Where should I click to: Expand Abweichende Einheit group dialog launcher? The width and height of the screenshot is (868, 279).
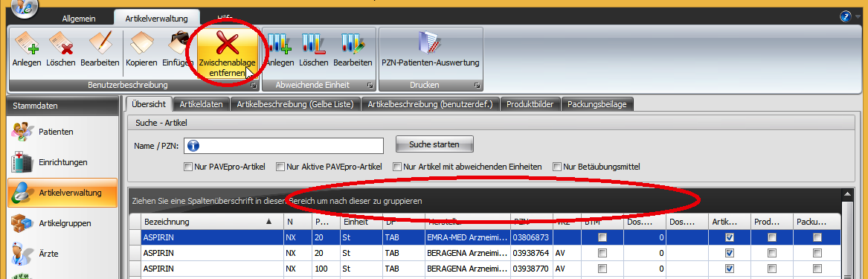(x=370, y=86)
